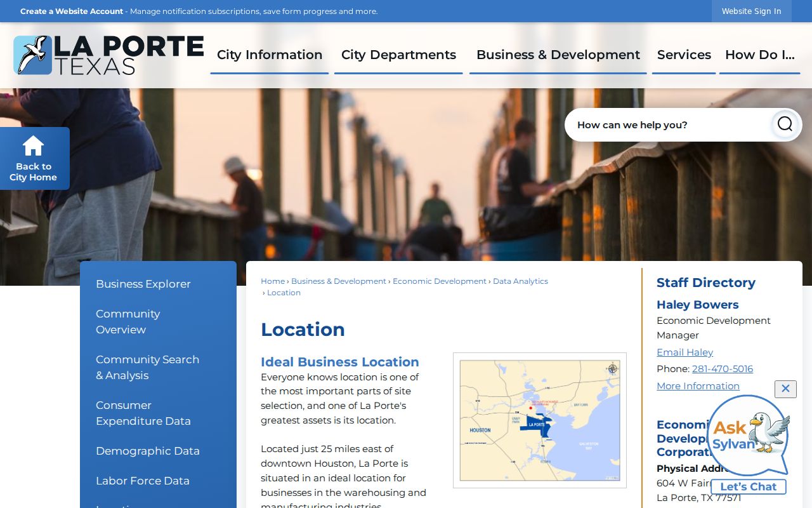Click the Business & Development breadcrumb
Screen dimensions: 812x508
coord(339,281)
